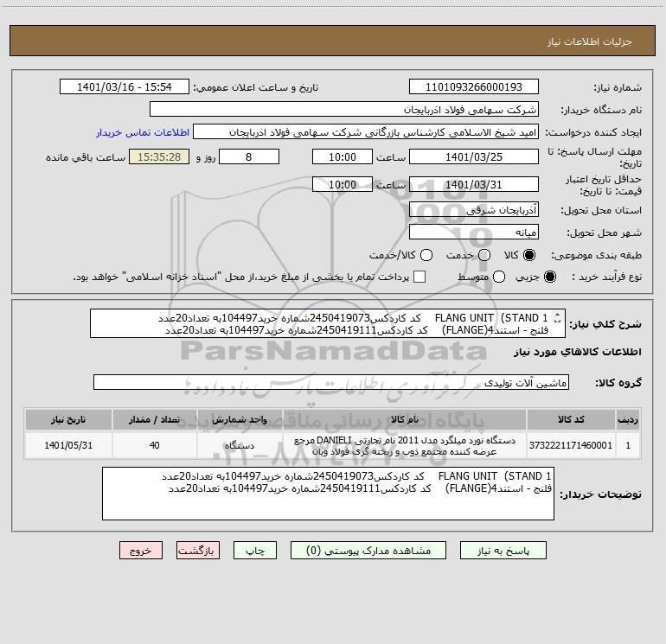Select the خدمت radio button
666x644 pixels.
pyautogui.click(x=484, y=255)
